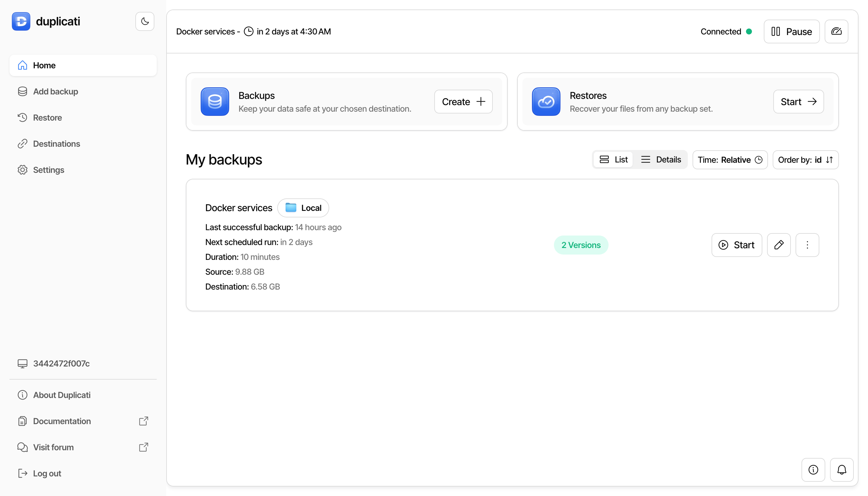Click the machine ID 3442472f007c

point(61,364)
